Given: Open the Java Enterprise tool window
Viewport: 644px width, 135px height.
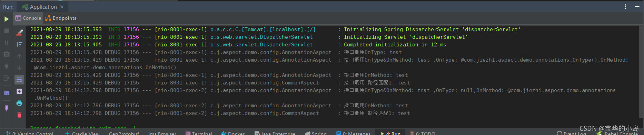Looking at the screenshot, I should pyautogui.click(x=275, y=133).
